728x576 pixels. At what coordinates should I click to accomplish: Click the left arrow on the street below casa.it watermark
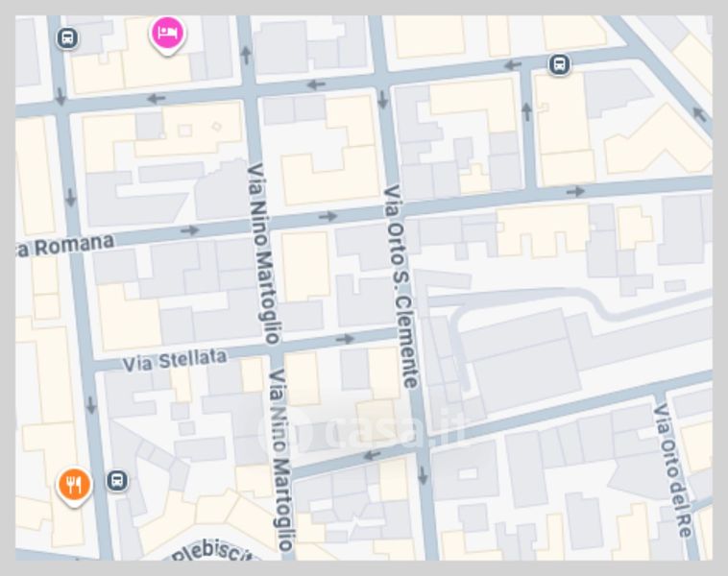[372, 455]
